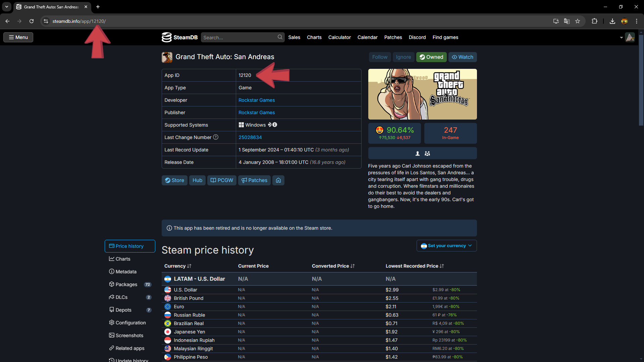The height and width of the screenshot is (362, 644).
Task: Toggle Follow for this app
Action: click(x=380, y=57)
